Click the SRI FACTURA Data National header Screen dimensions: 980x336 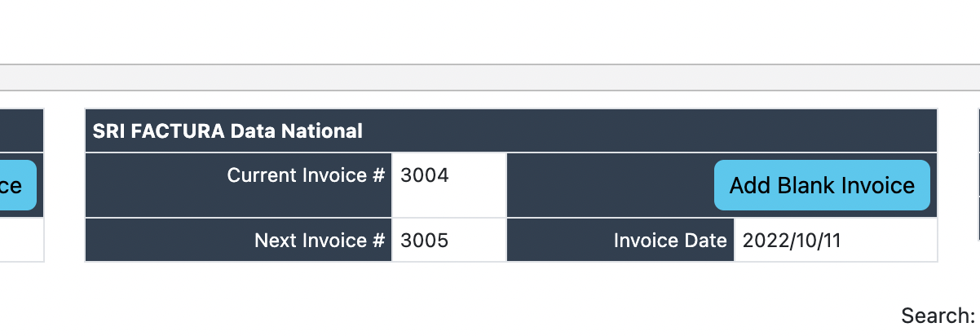(x=510, y=130)
